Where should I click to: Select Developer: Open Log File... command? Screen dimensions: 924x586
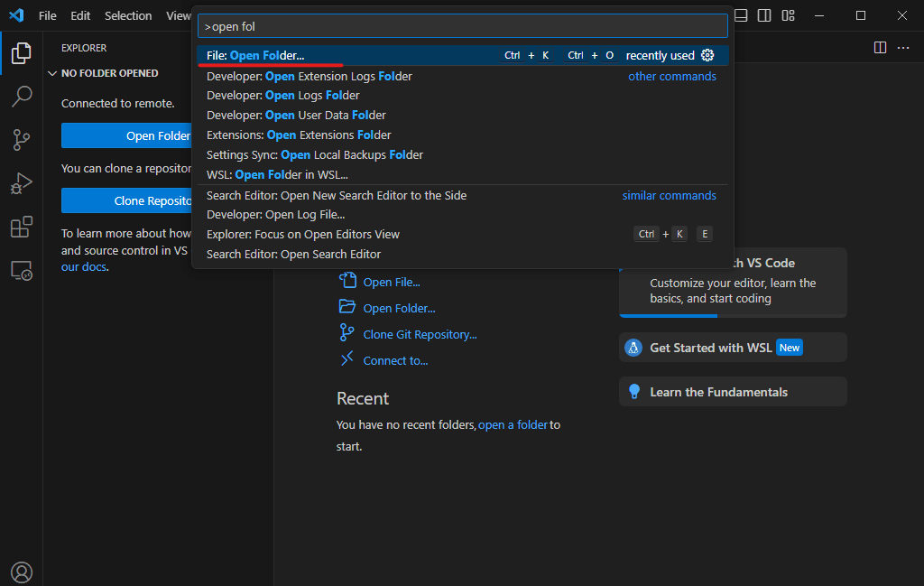point(463,215)
